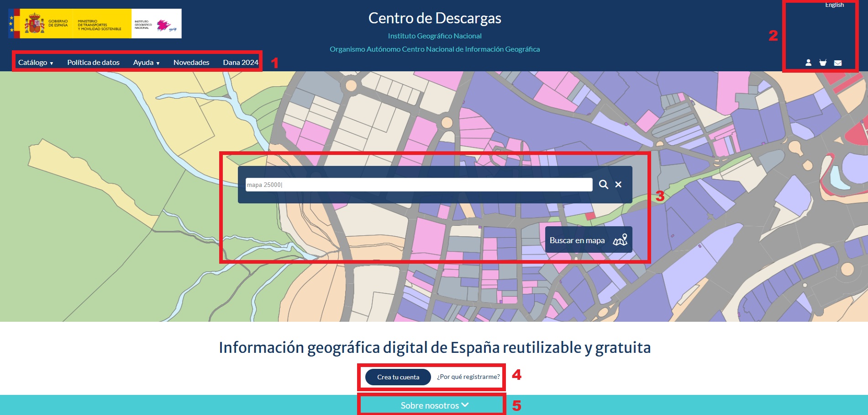868x415 pixels.
Task: Open the Dana 2024 menu item
Action: pyautogui.click(x=241, y=63)
